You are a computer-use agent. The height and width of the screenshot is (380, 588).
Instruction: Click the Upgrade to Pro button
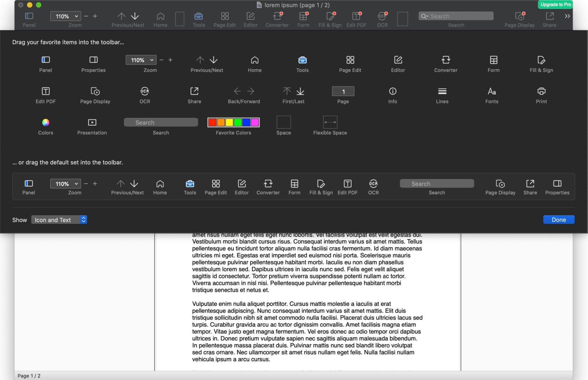pyautogui.click(x=556, y=5)
